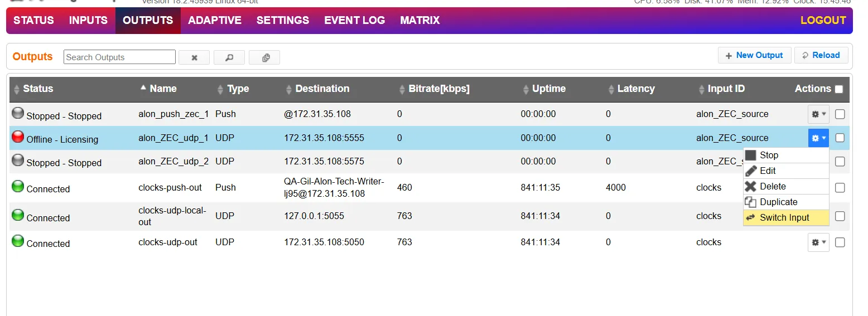The width and height of the screenshot is (868, 316).
Task: Click the green status ball for clocks-udp-local-out
Action: coord(18,215)
